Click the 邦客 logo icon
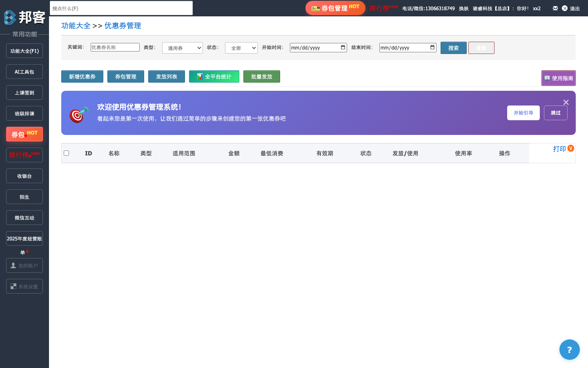588x368 pixels. 9,18
